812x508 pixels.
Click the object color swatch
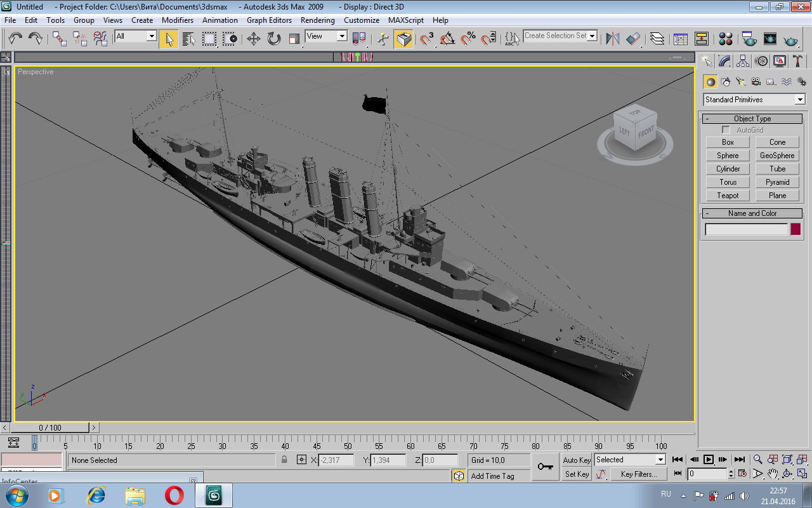(x=796, y=229)
